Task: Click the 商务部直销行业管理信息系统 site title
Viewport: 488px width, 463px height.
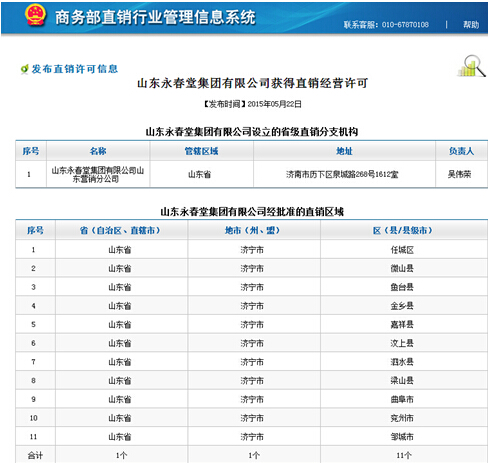Action: (x=155, y=17)
